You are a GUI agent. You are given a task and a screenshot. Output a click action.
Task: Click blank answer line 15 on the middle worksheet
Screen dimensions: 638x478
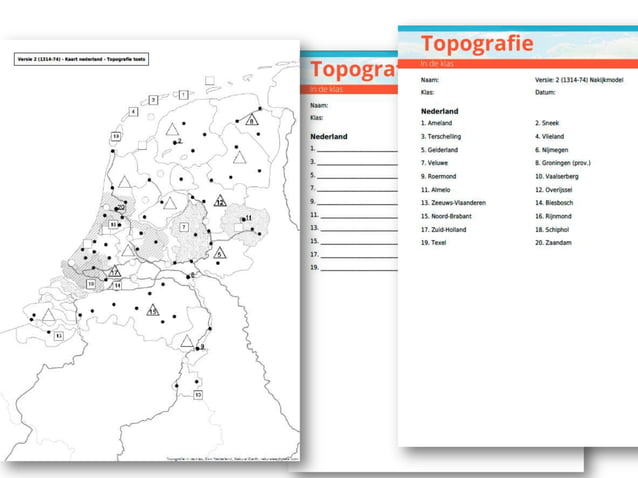[359, 244]
